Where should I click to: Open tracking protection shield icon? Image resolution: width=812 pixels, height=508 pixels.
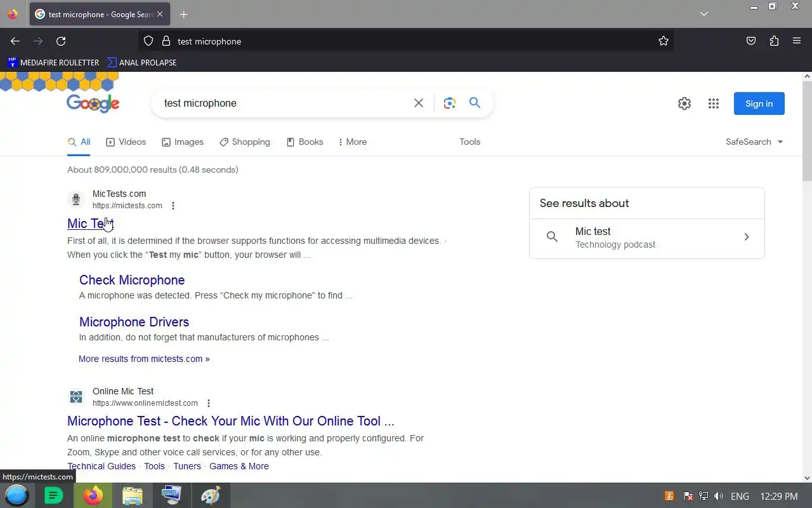pos(148,41)
